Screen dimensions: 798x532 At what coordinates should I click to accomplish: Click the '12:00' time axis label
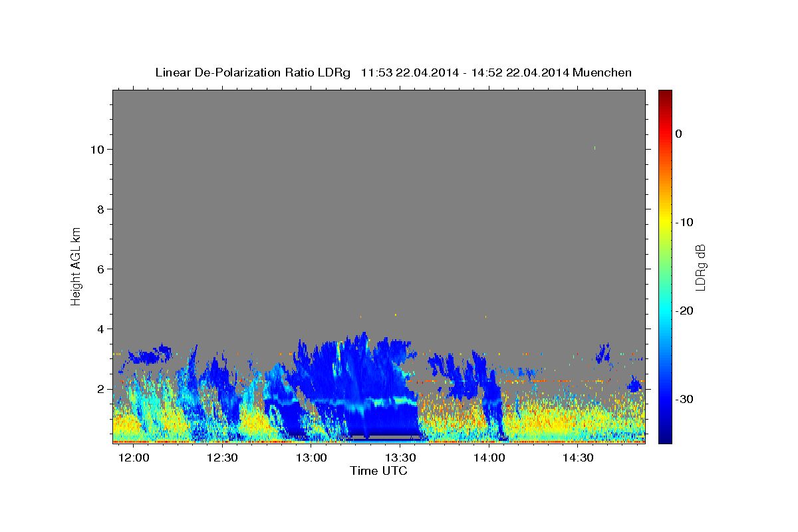[x=135, y=458]
